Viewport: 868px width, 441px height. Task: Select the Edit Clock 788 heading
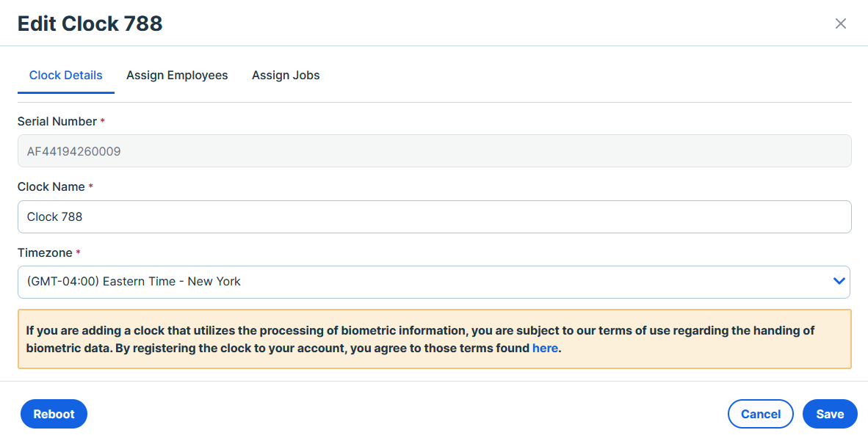[90, 23]
